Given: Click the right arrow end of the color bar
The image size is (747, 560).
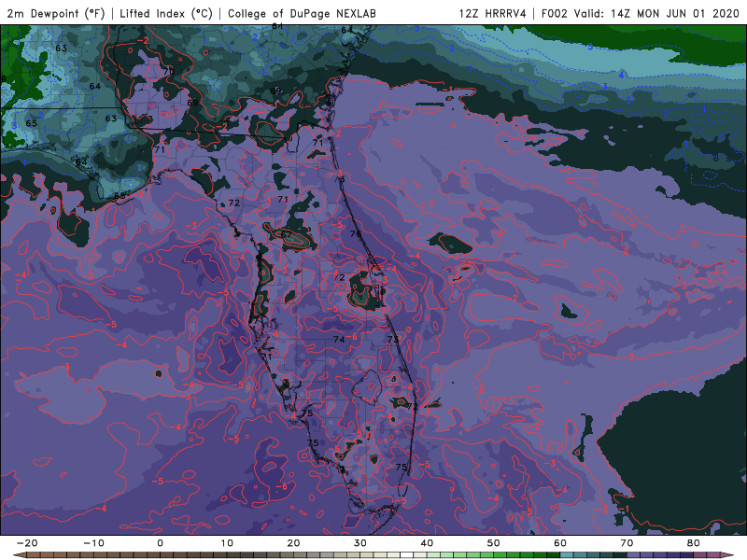Looking at the screenshot, I should [727, 555].
